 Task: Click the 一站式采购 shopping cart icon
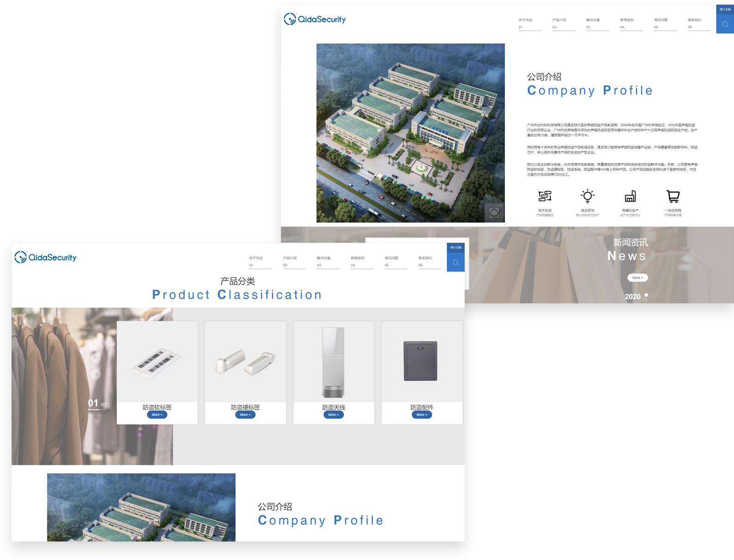pyautogui.click(x=673, y=196)
